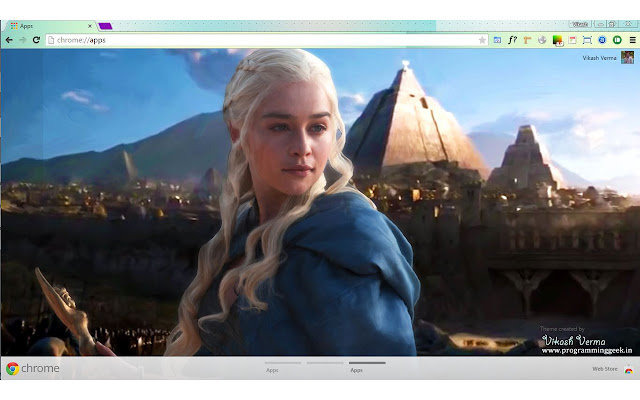The height and width of the screenshot is (400, 640).
Task: Open the Chrome hamburger menu
Action: [x=632, y=40]
